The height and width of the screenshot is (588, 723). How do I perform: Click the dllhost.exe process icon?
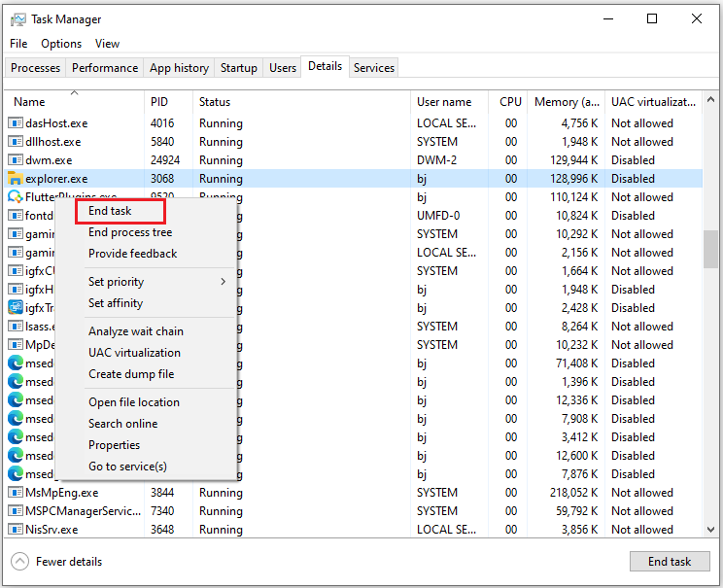point(15,142)
